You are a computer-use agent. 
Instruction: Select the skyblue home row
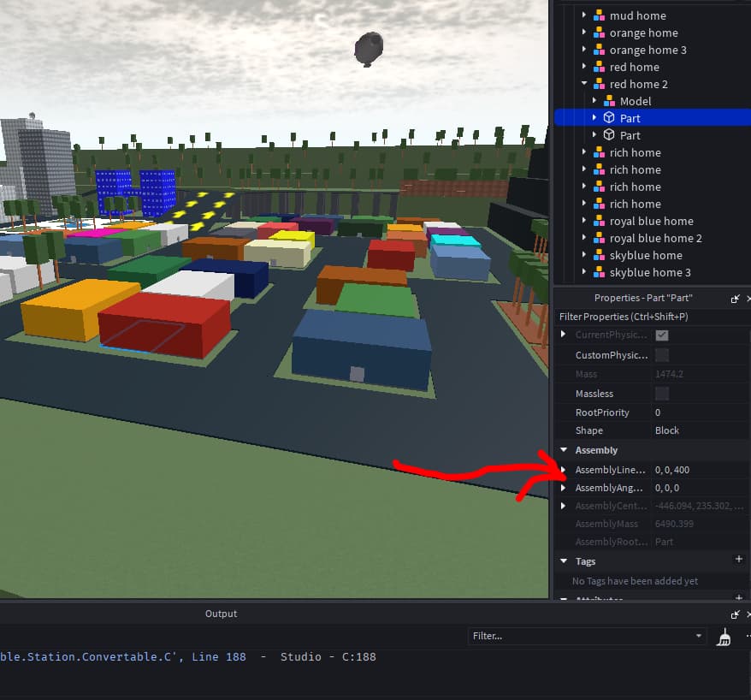coord(653,255)
